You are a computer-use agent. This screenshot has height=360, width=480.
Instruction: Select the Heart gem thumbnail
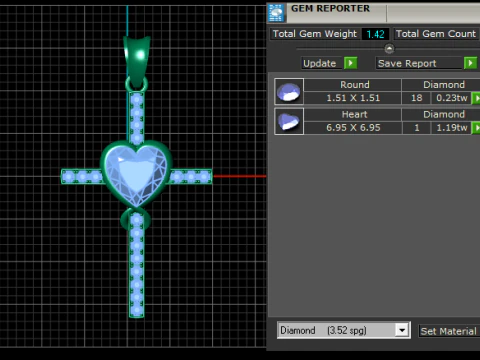coord(289,121)
